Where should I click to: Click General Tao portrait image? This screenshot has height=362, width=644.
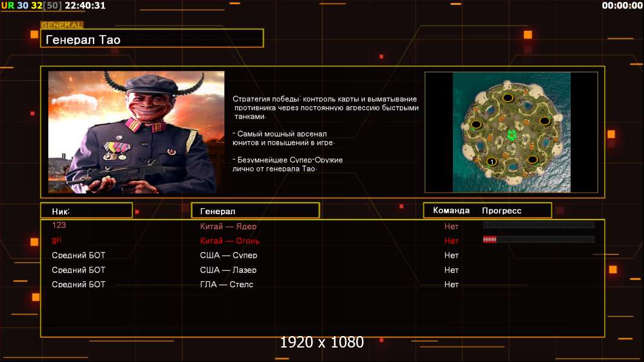(x=137, y=132)
